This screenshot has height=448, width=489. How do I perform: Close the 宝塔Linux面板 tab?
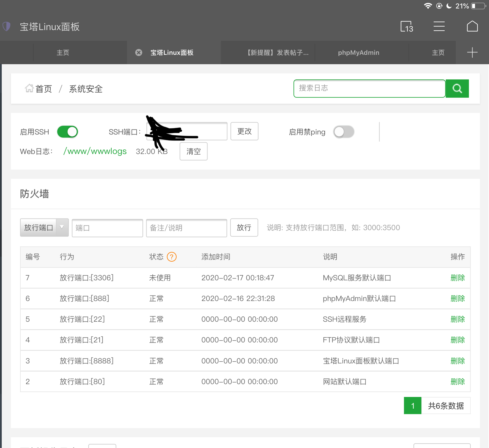tap(139, 52)
